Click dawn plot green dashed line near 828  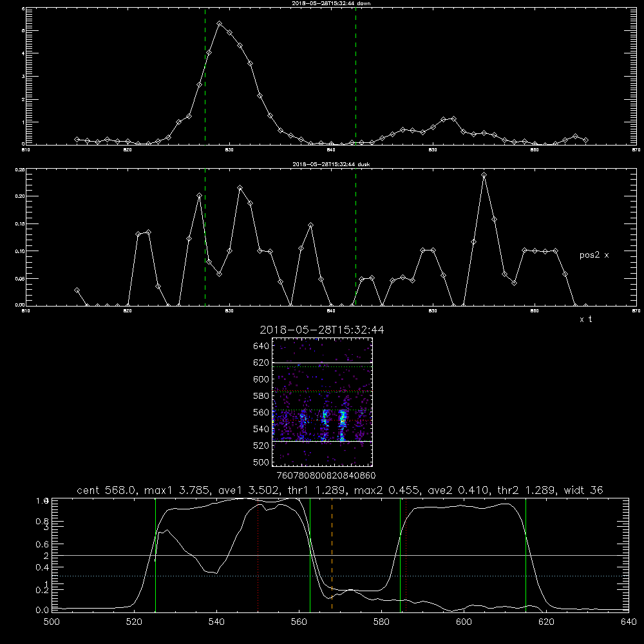click(205, 76)
